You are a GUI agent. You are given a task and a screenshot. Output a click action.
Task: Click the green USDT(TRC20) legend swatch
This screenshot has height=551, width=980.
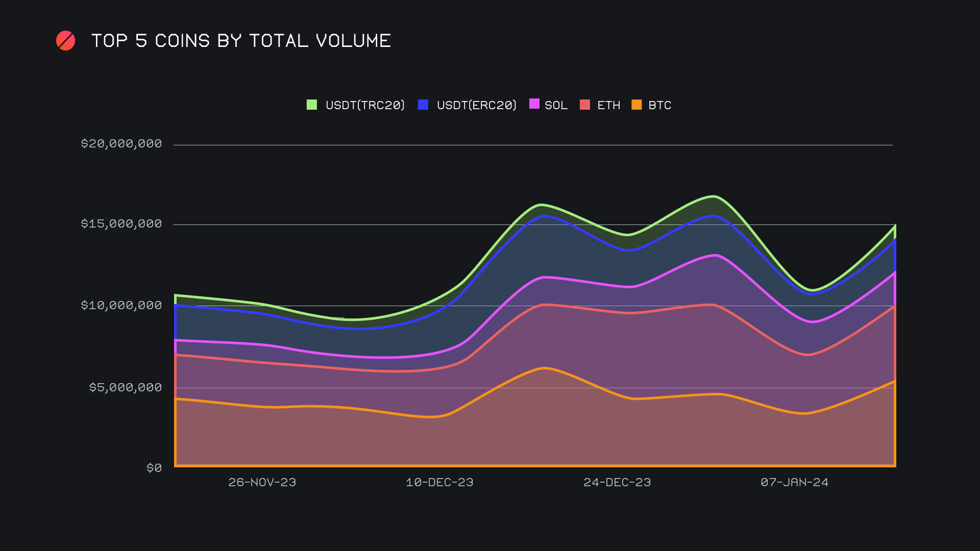[311, 105]
